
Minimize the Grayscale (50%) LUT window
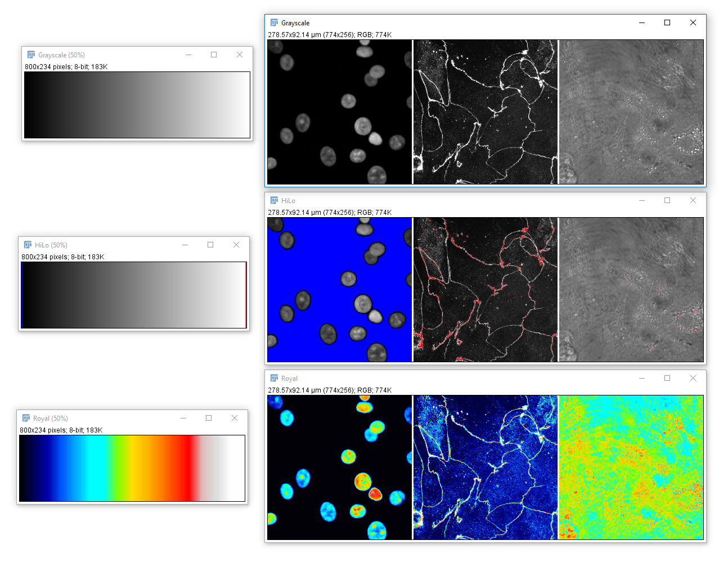[188, 55]
